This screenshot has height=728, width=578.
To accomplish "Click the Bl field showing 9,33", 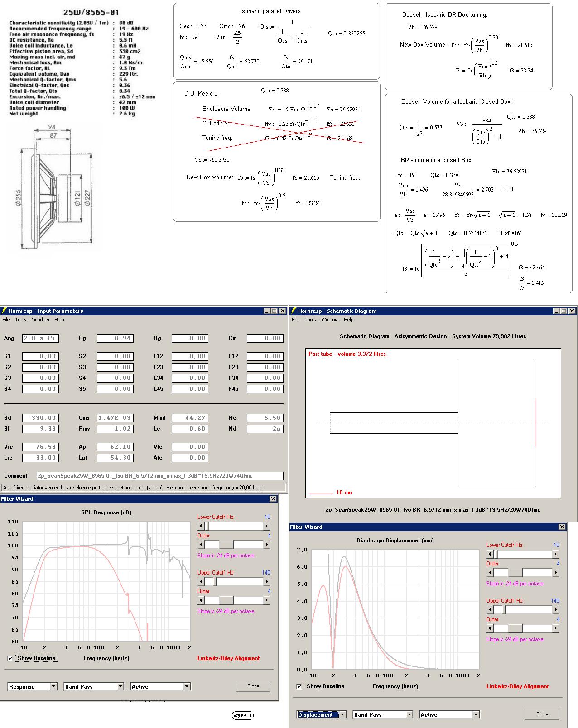I will click(40, 429).
